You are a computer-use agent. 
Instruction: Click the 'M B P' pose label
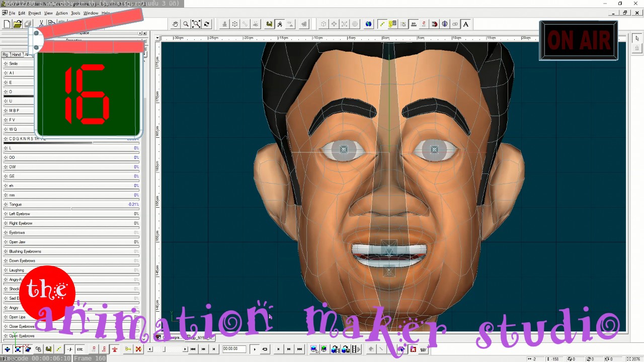(x=14, y=111)
